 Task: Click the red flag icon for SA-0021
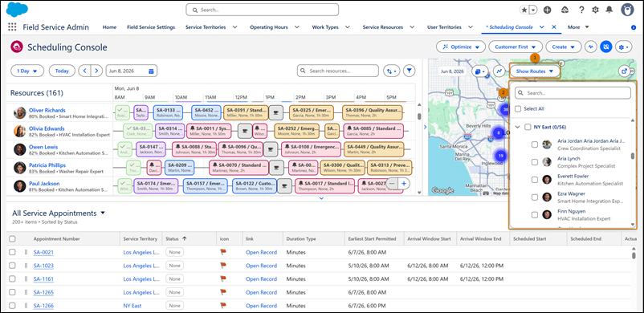pyautogui.click(x=223, y=252)
